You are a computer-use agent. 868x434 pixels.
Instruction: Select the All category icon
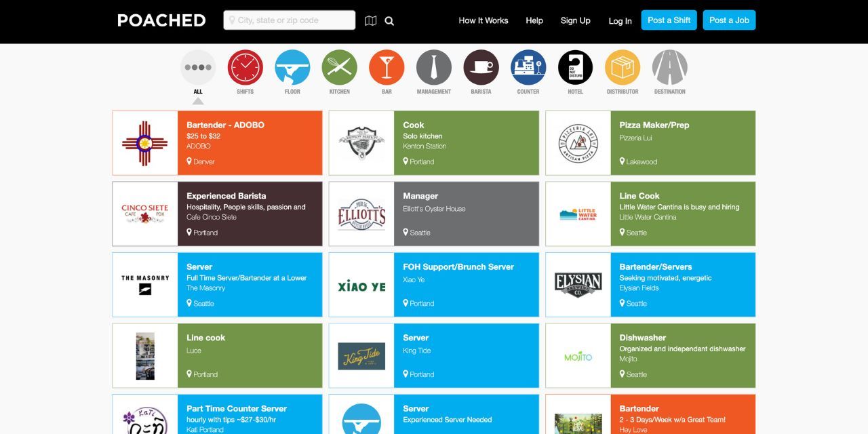click(198, 68)
